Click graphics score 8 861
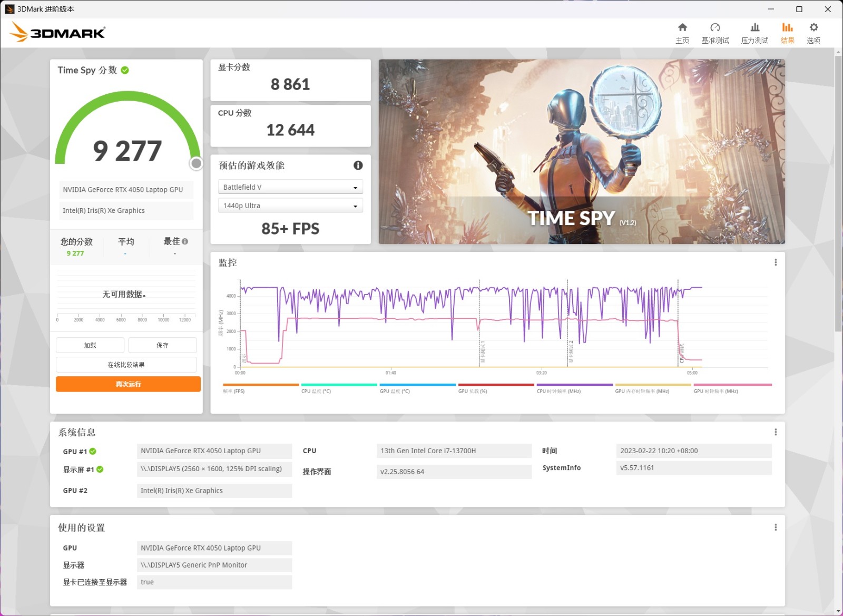The image size is (843, 616). [290, 84]
